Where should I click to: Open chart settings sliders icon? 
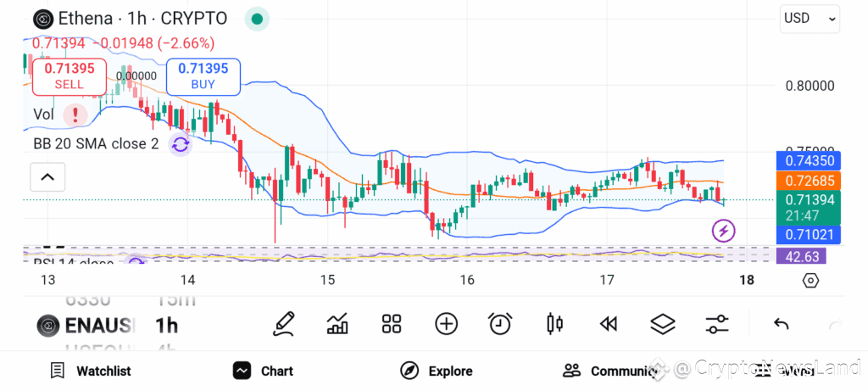[717, 324]
